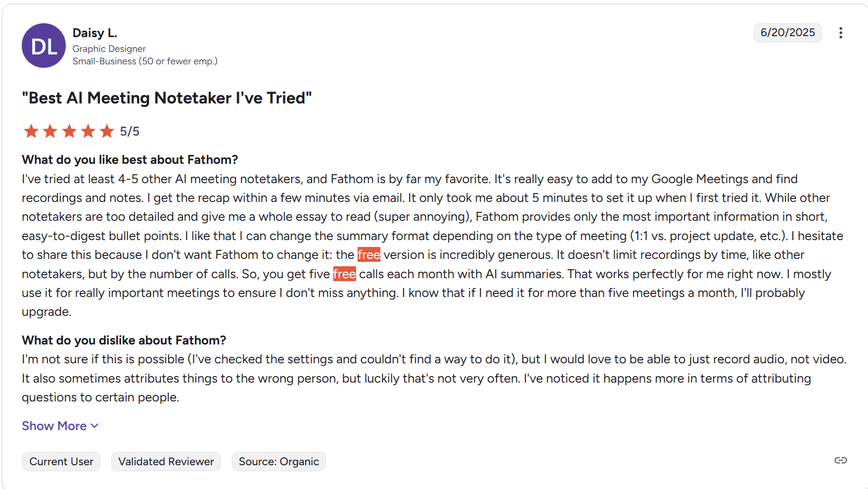Open reviewer name Daisy L.
Image resolution: width=868 pixels, height=489 pixels.
pos(95,33)
